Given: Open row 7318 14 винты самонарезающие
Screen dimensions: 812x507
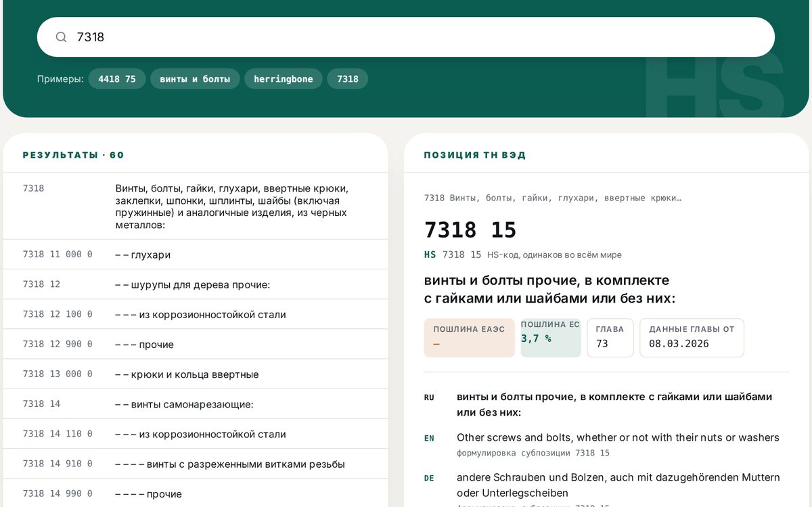Looking at the screenshot, I should 196,403.
